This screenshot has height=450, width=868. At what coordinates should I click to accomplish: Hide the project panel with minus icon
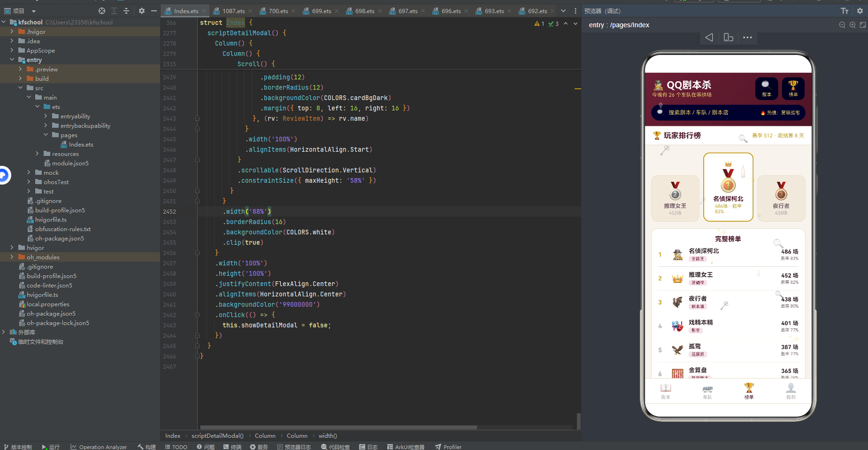click(x=154, y=11)
